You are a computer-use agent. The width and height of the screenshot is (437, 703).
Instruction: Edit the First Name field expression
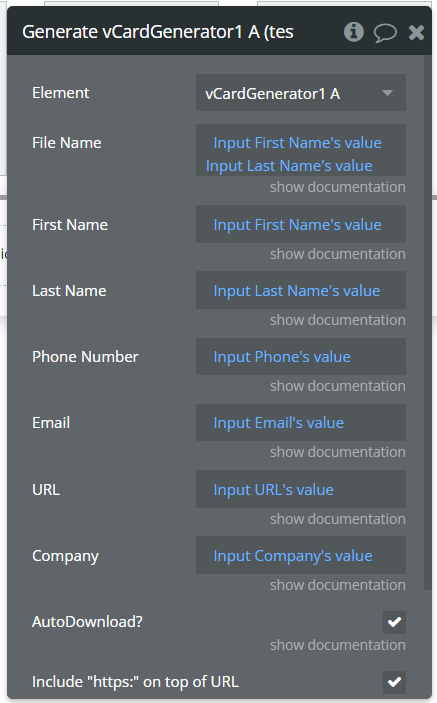point(301,224)
